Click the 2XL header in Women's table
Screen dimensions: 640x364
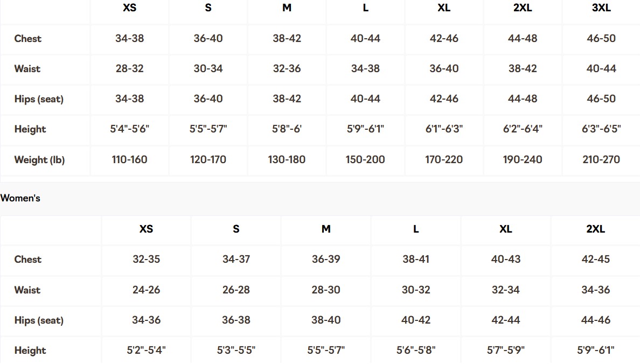click(x=595, y=229)
